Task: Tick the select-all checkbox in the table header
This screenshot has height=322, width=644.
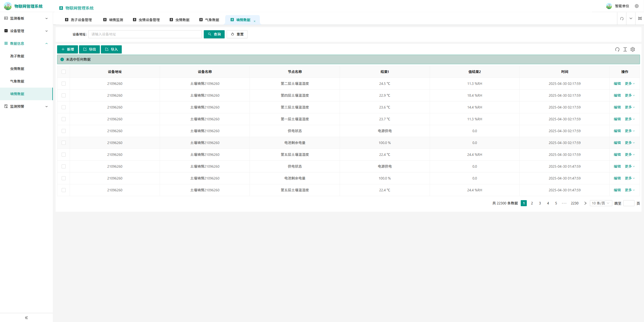Action: pos(64,72)
